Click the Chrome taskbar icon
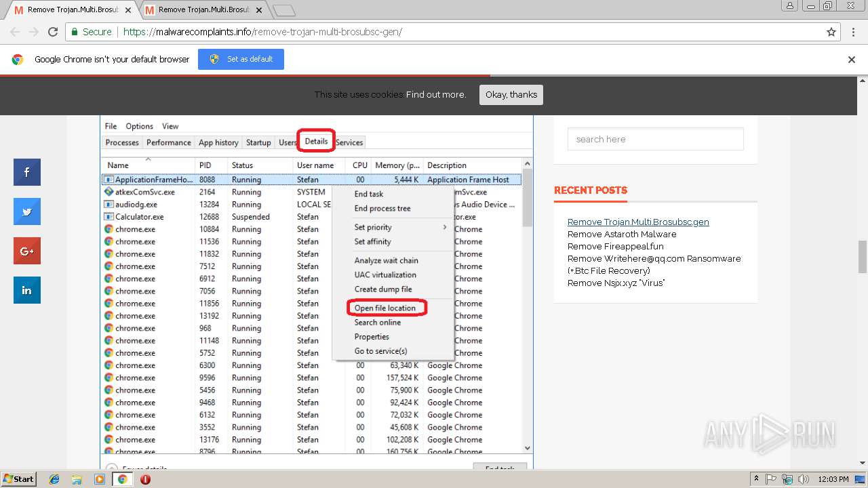Screen dimensions: 868x488 (x=123, y=479)
